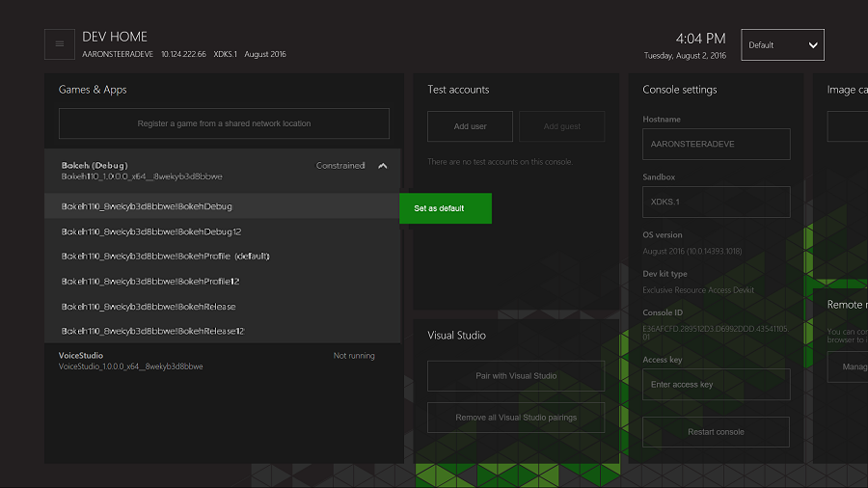Collapse the Bokeh (Debug) app entry chevron
Image resolution: width=868 pixels, height=488 pixels.
tap(383, 166)
